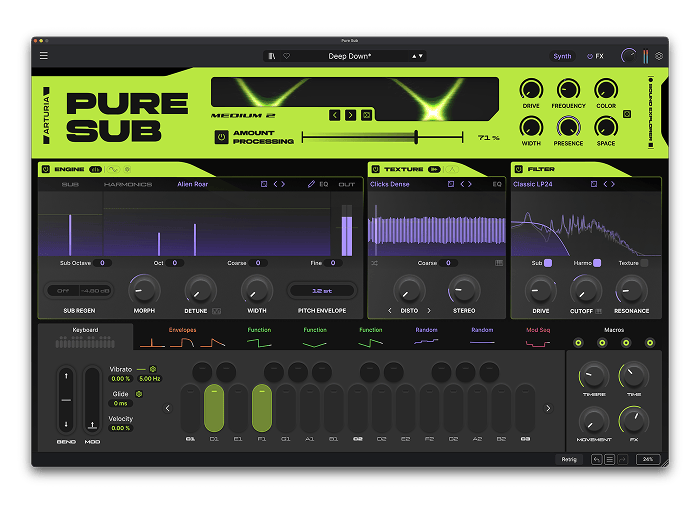Image resolution: width=700 pixels, height=515 pixels.
Task: Toggle the Engine power button
Action: [46, 169]
